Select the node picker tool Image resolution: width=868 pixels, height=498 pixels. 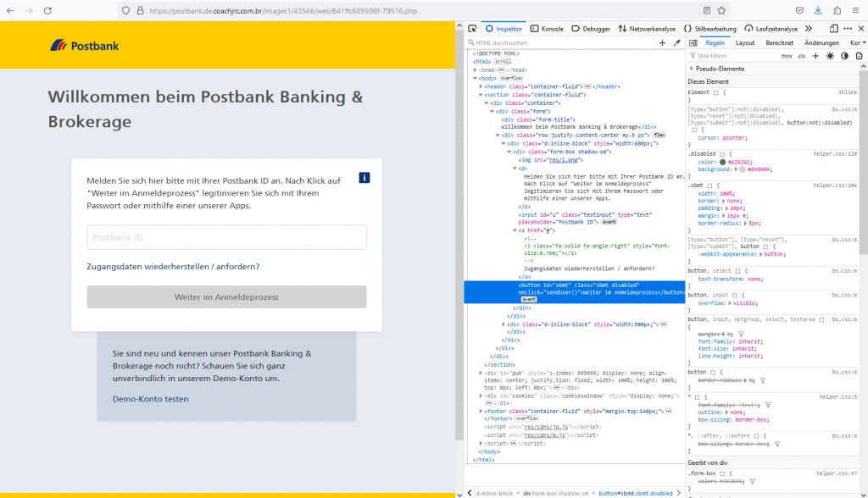474,28
